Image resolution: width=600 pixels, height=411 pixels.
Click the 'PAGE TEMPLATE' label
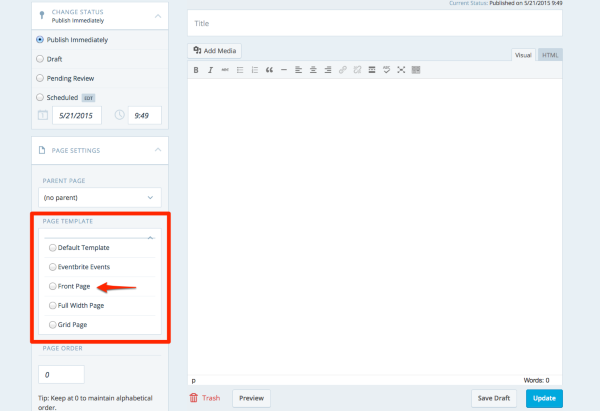[x=68, y=221]
